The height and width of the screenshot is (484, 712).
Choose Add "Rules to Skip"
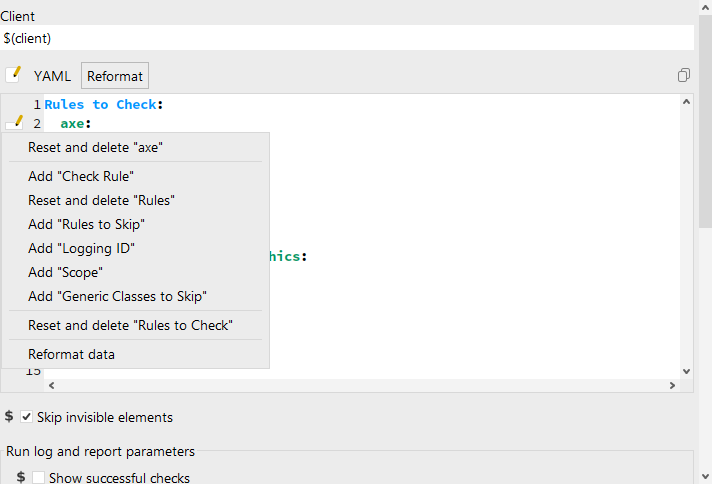click(86, 224)
